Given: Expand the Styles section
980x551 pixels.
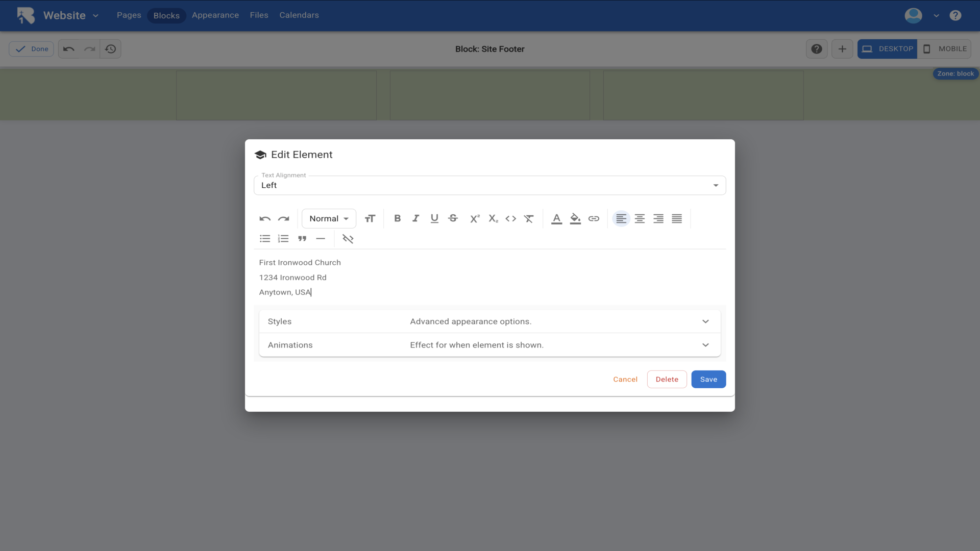Looking at the screenshot, I should (489, 321).
